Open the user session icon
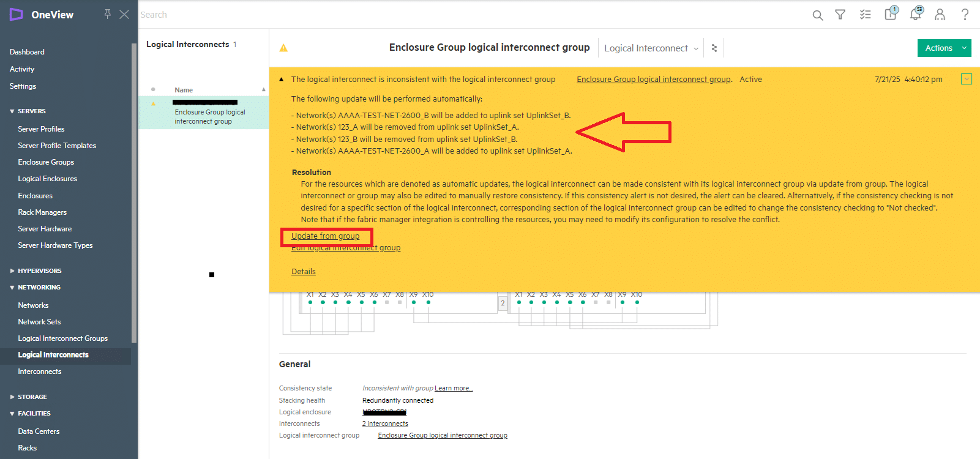The image size is (980, 459). [940, 15]
